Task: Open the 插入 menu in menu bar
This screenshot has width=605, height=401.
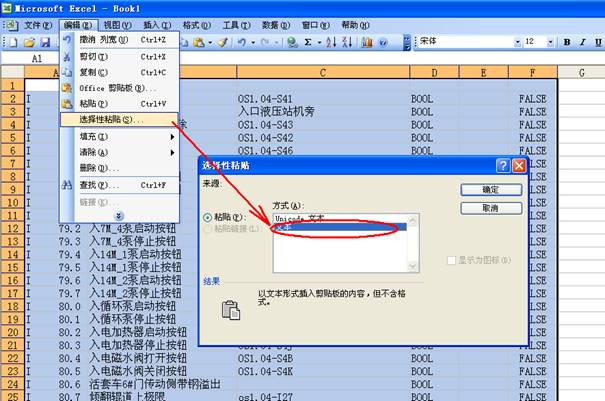Action: coord(157,24)
